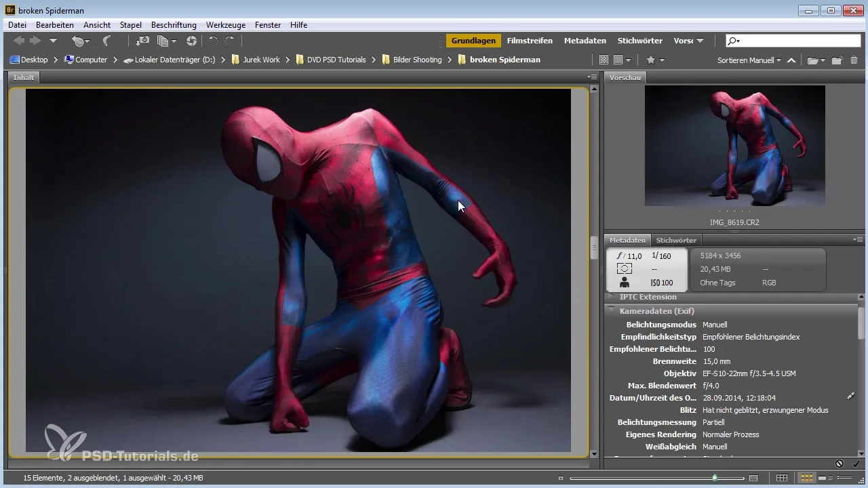Click the pencil edit icon beside date
This screenshot has width=868, height=488.
click(x=851, y=396)
